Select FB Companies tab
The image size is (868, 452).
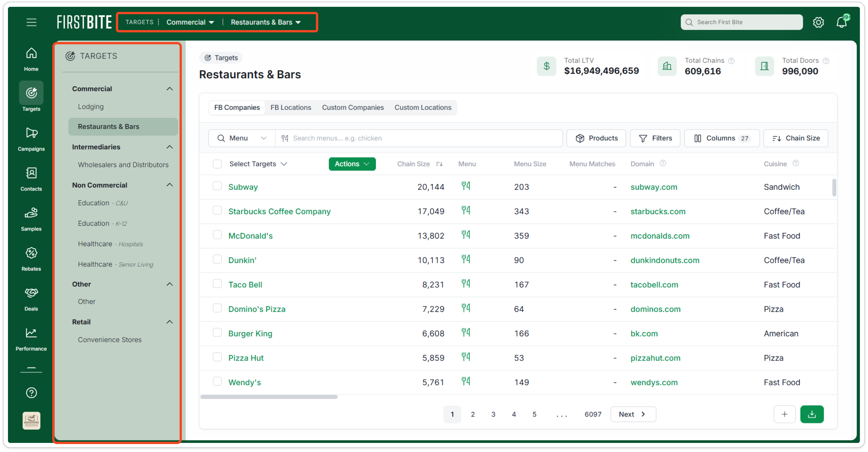(x=237, y=107)
